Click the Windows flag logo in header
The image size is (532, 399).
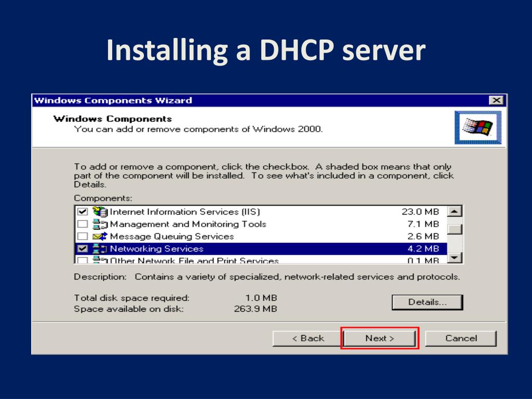478,128
